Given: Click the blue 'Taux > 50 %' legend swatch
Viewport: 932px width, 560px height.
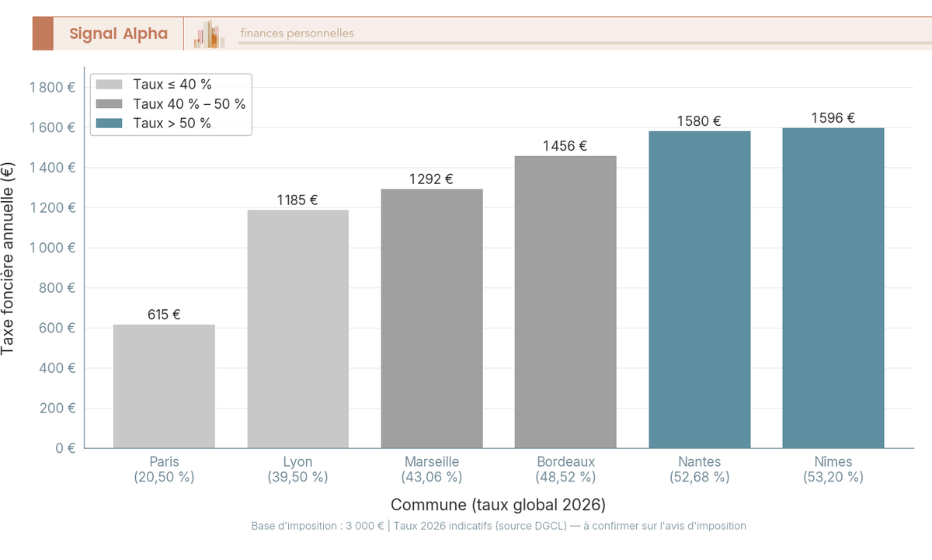Looking at the screenshot, I should (x=110, y=123).
